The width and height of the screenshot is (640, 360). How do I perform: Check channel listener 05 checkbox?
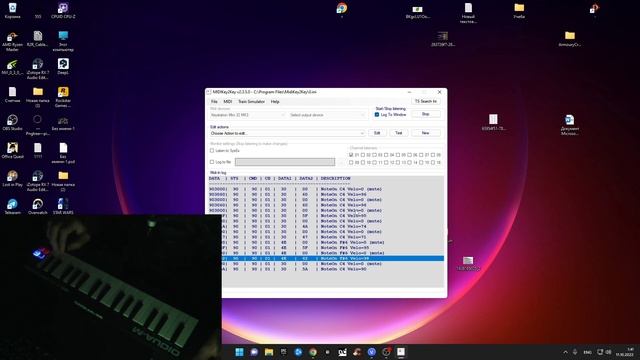tap(398, 155)
